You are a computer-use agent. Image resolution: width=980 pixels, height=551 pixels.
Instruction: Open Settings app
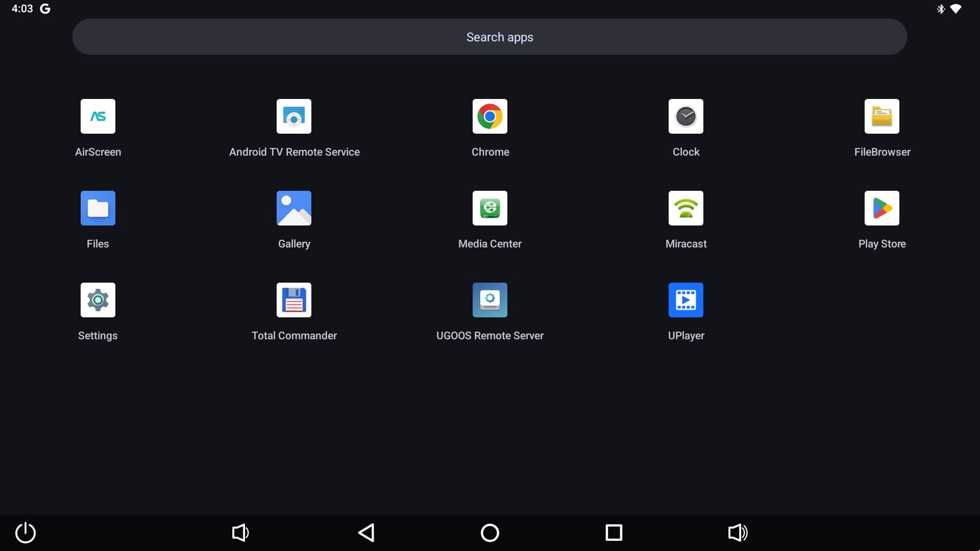coord(97,300)
